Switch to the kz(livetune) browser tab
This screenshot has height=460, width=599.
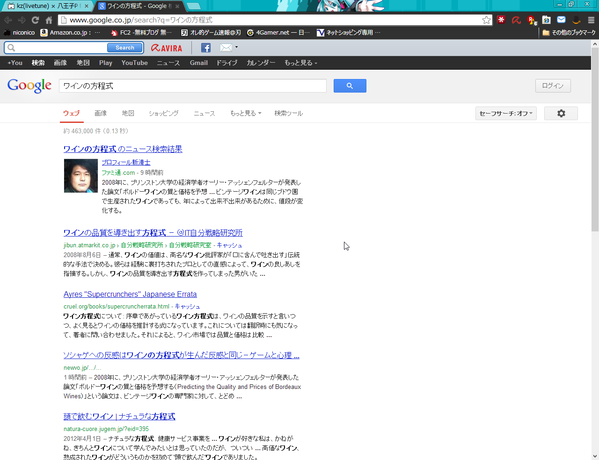(x=48, y=6)
